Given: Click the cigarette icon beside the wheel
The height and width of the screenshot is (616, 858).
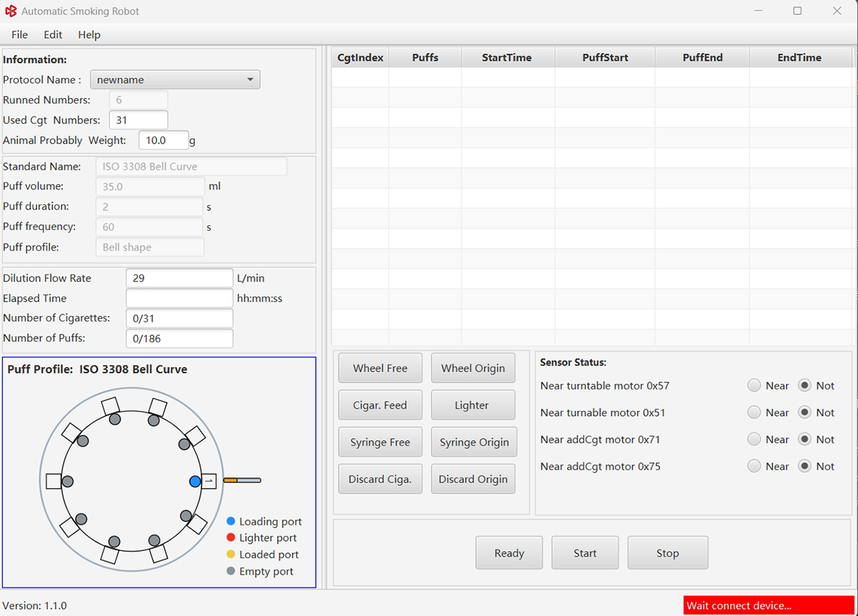Looking at the screenshot, I should point(242,480).
